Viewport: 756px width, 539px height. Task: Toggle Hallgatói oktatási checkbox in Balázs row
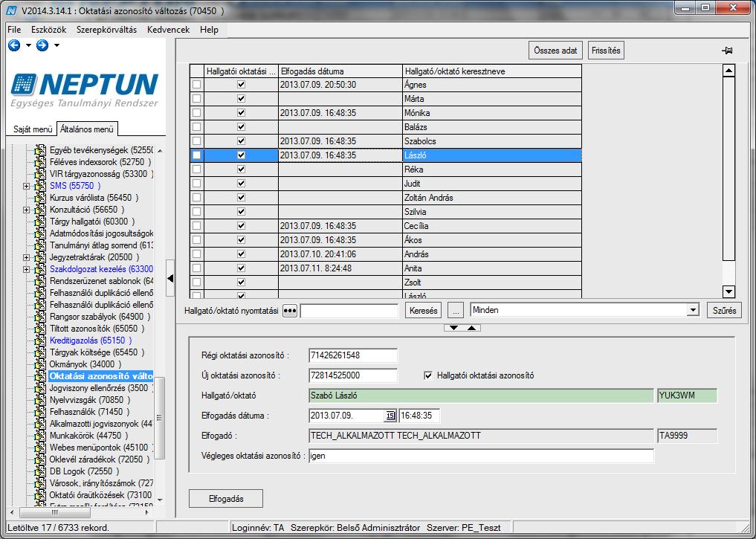coord(241,127)
